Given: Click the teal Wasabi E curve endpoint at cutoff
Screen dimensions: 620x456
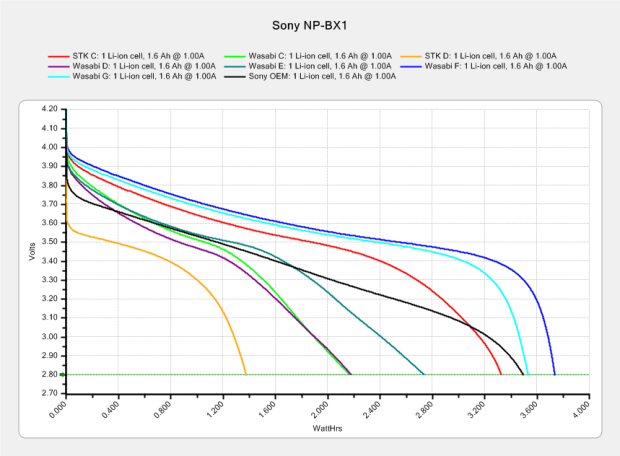Looking at the screenshot, I should tap(423, 374).
